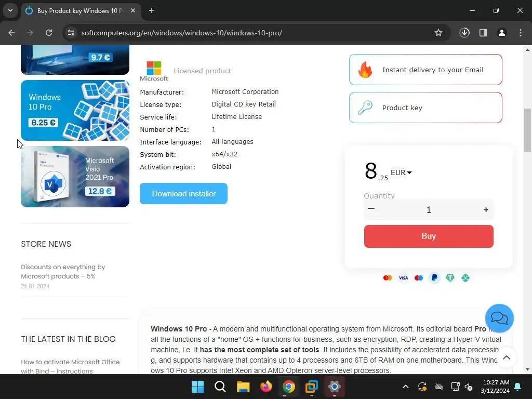532x399 pixels.
Task: Open a new browser tab
Action: pyautogui.click(x=152, y=10)
